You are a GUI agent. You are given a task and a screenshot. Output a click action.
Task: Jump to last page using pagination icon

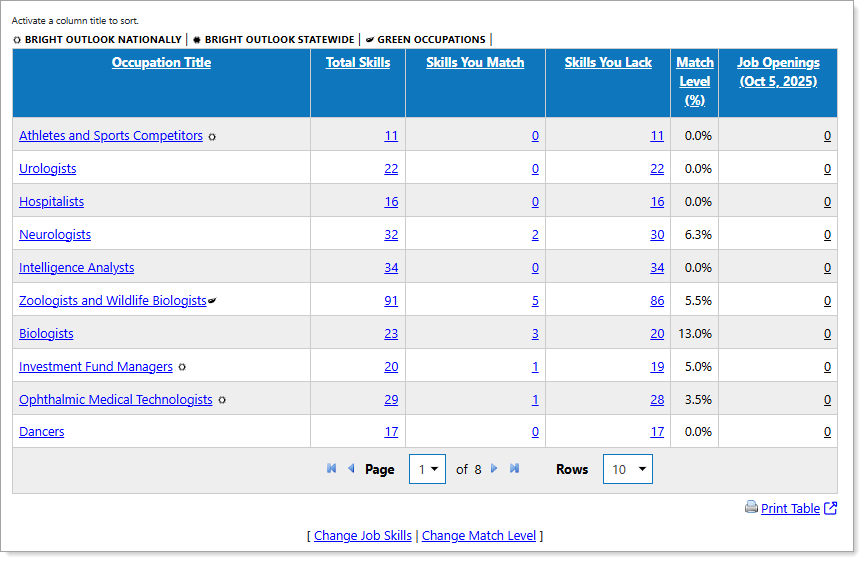[515, 469]
